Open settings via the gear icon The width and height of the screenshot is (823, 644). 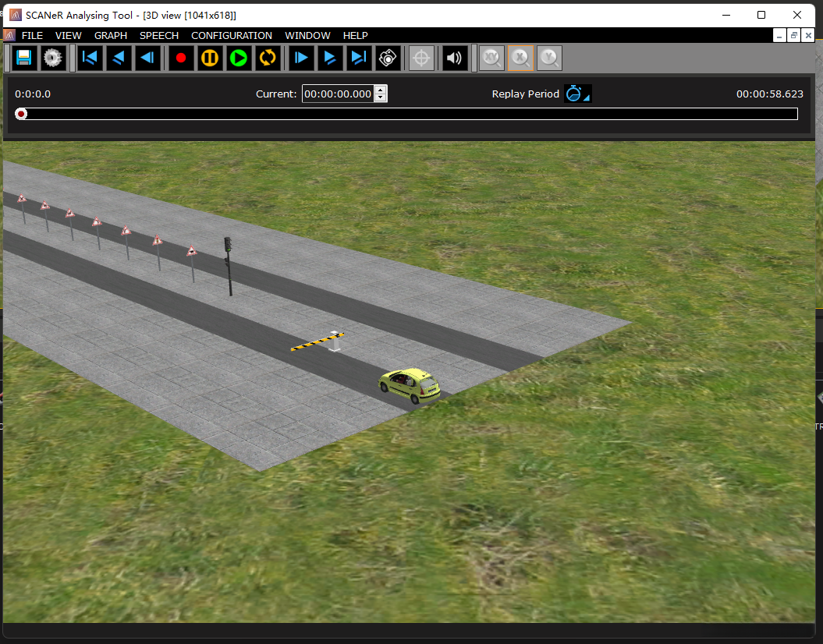coord(52,58)
